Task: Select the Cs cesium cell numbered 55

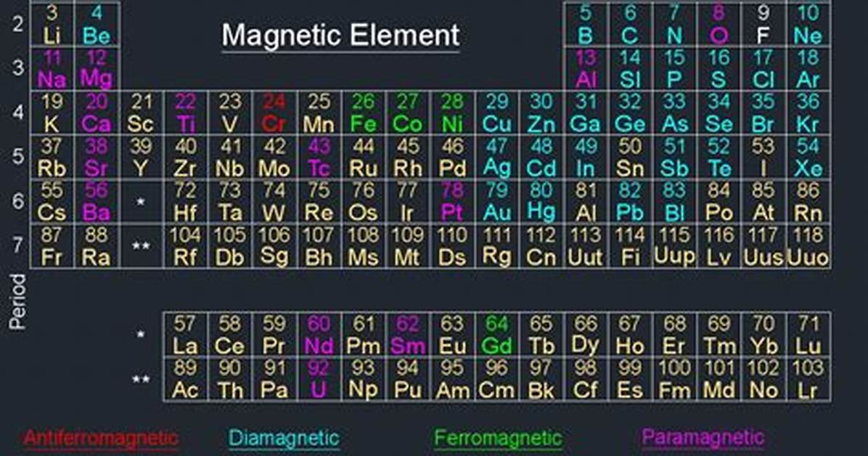Action: [52, 202]
